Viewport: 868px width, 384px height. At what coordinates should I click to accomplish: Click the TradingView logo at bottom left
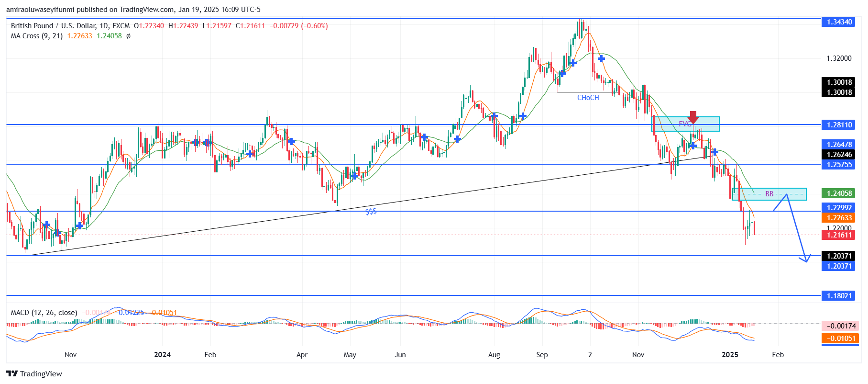[34, 374]
